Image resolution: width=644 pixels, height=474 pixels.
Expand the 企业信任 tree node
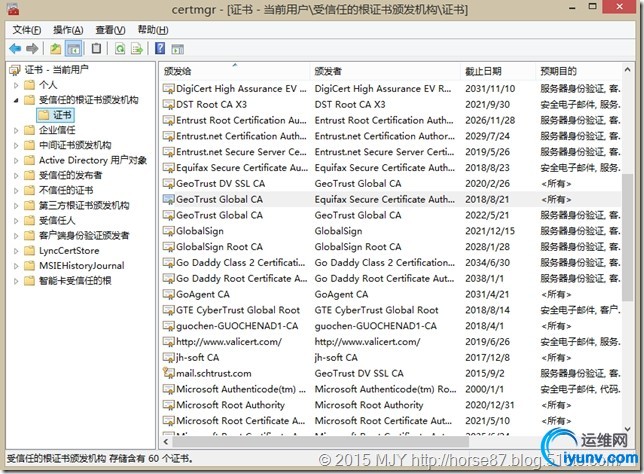[x=16, y=130]
